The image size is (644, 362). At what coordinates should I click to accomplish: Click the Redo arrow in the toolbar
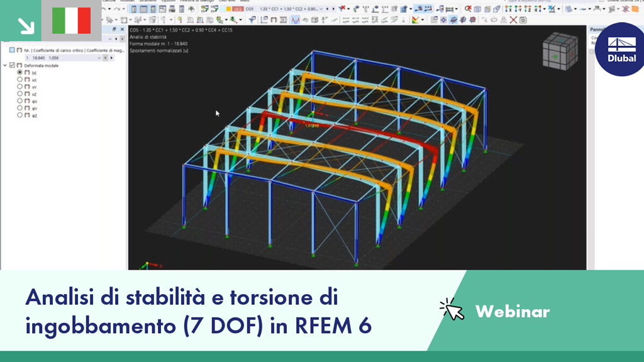(116, 9)
